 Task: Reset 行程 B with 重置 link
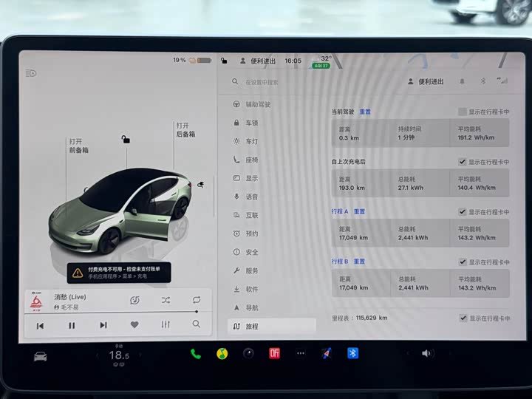tap(359, 262)
